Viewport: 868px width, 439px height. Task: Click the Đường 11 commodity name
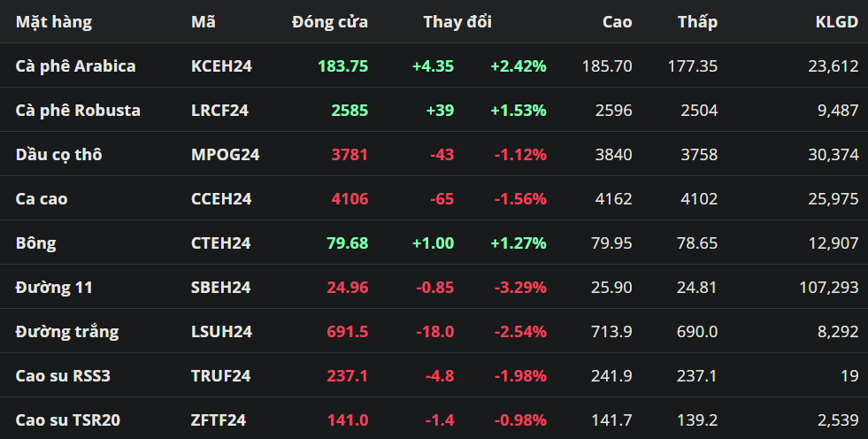tap(54, 288)
